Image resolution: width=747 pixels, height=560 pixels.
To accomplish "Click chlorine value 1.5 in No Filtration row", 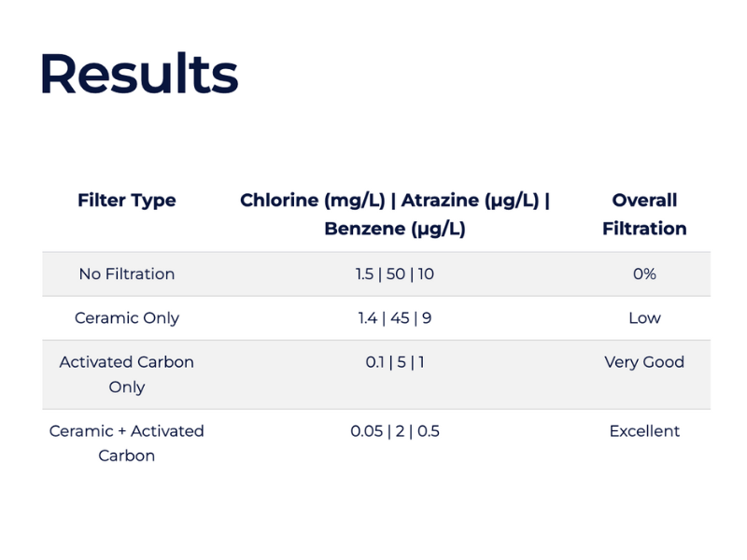I will [364, 274].
